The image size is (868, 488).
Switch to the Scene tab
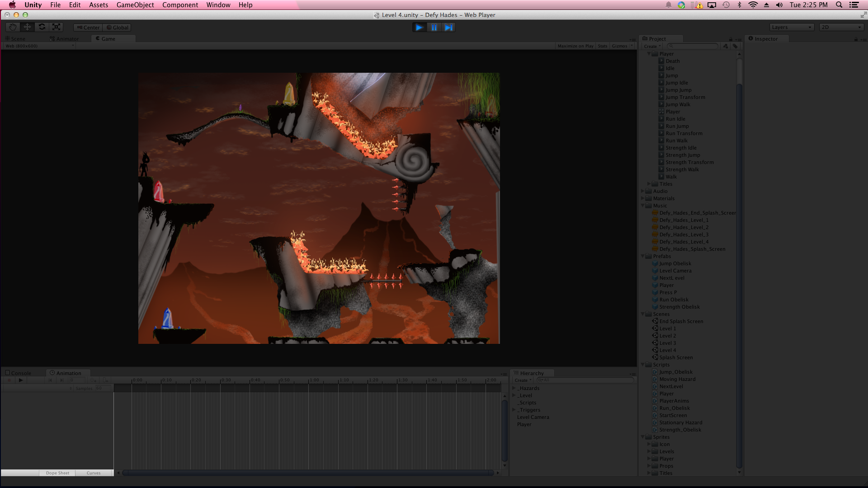15,39
